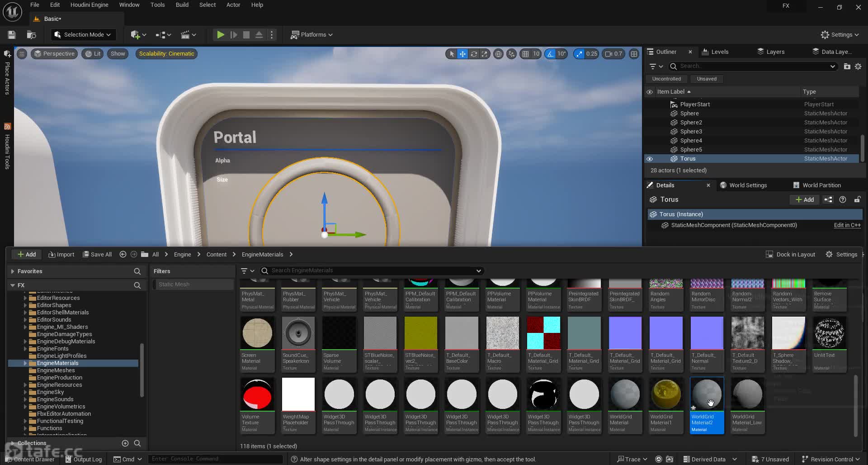Open the Build menu
The height and width of the screenshot is (465, 868).
(182, 5)
